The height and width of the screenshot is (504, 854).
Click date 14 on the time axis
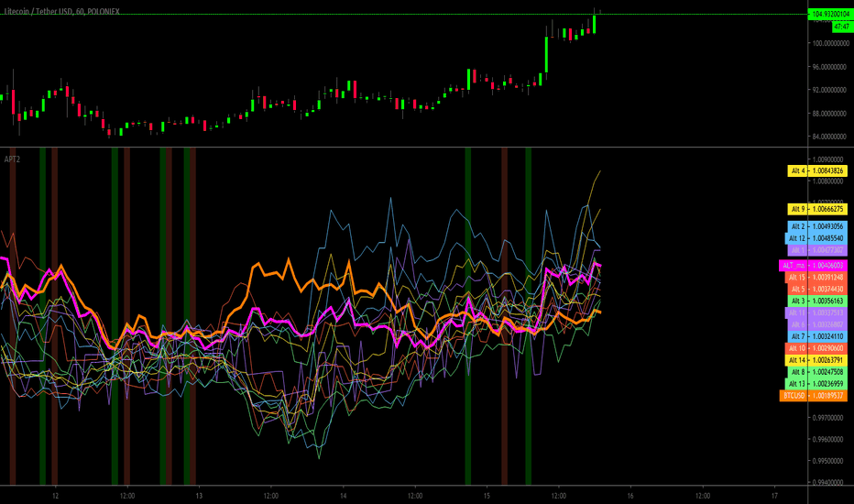point(343,496)
